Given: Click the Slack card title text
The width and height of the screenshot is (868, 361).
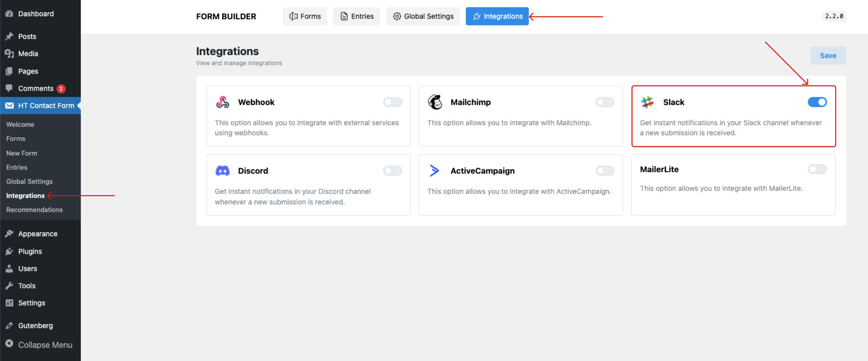Looking at the screenshot, I should [x=674, y=102].
